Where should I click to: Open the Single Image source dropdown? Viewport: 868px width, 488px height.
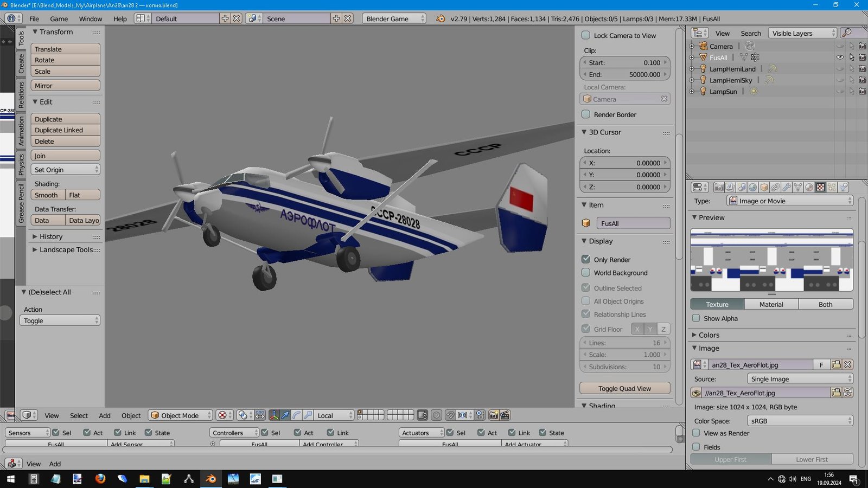click(x=800, y=379)
